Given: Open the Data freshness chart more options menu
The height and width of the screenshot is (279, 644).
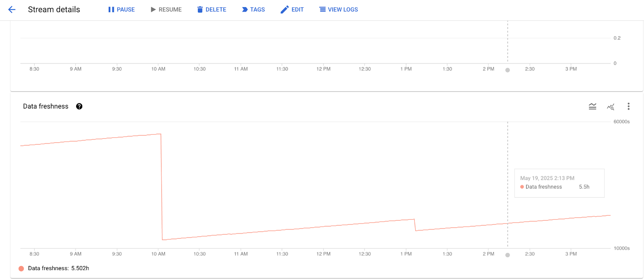Looking at the screenshot, I should [x=628, y=106].
